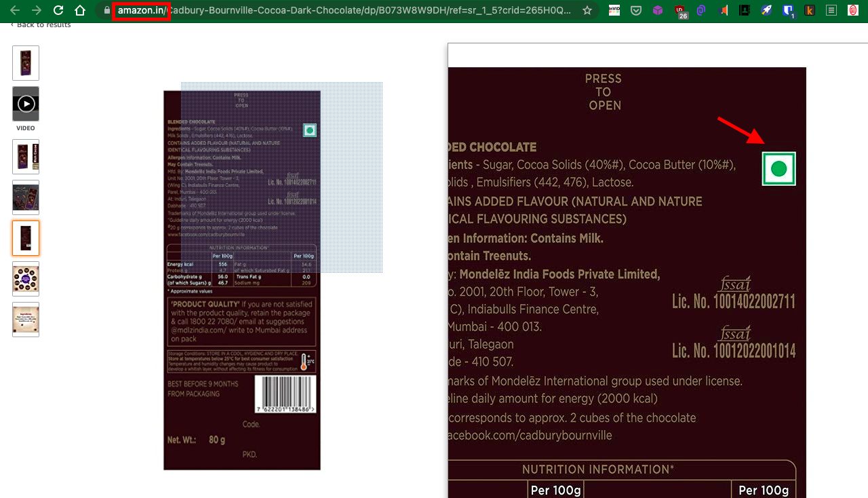
Task: Open Bitwarden shield extension
Action: [788, 11]
